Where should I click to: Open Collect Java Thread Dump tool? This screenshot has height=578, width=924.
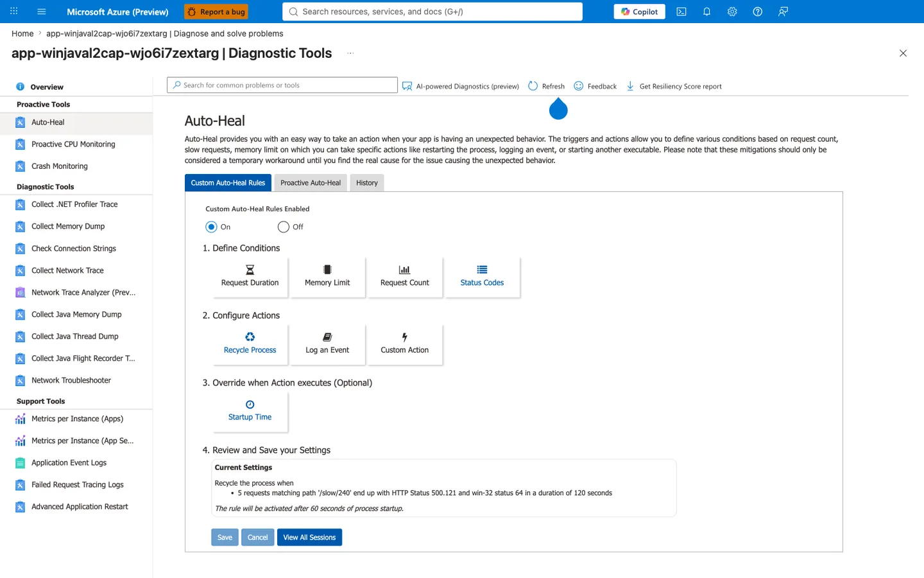click(x=76, y=337)
